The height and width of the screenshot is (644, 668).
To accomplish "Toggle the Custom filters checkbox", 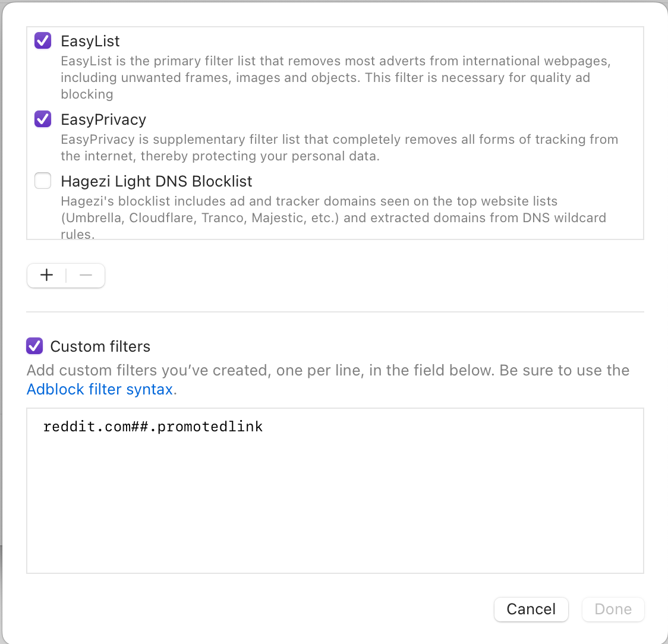I will [35, 346].
